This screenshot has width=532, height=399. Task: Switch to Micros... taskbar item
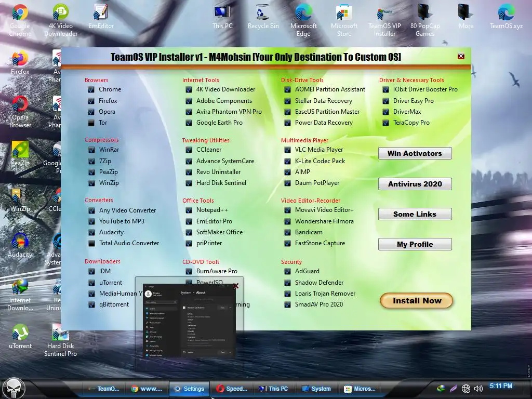point(360,389)
